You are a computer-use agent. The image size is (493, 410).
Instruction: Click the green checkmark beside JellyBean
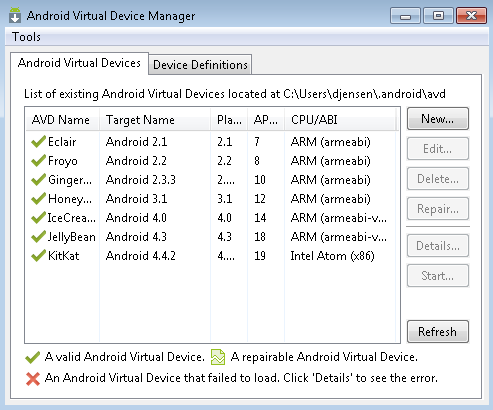coord(38,237)
